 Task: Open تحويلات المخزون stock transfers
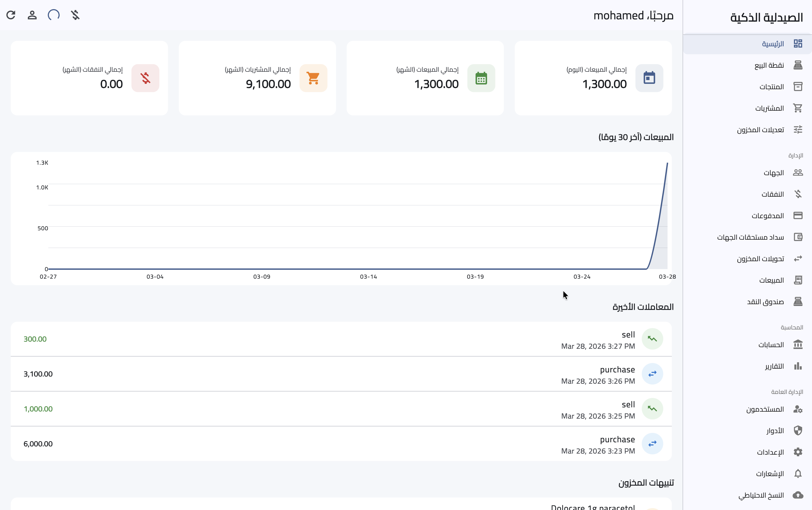(760, 259)
